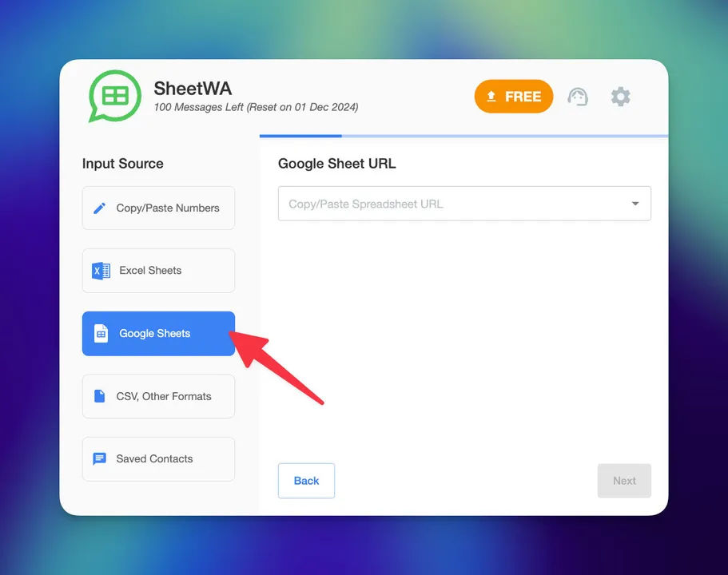
Task: Click the Saved Contacts message icon
Action: point(99,459)
